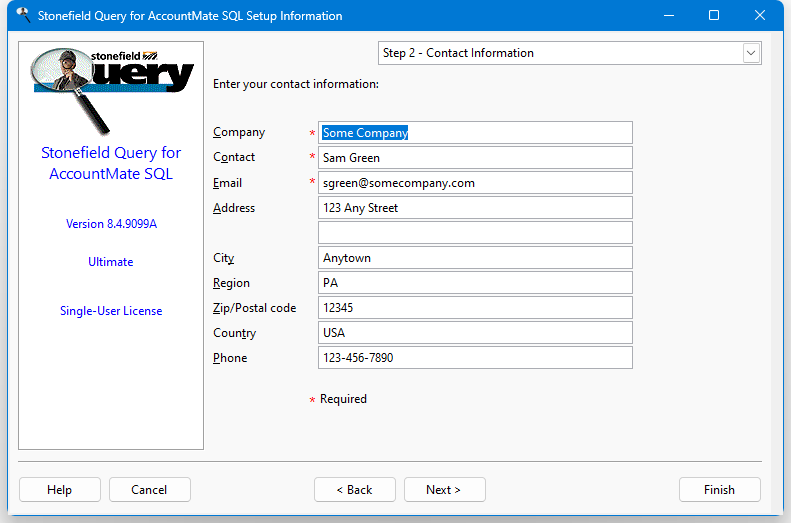
Task: Close the Setup Information window
Action: tap(760, 16)
